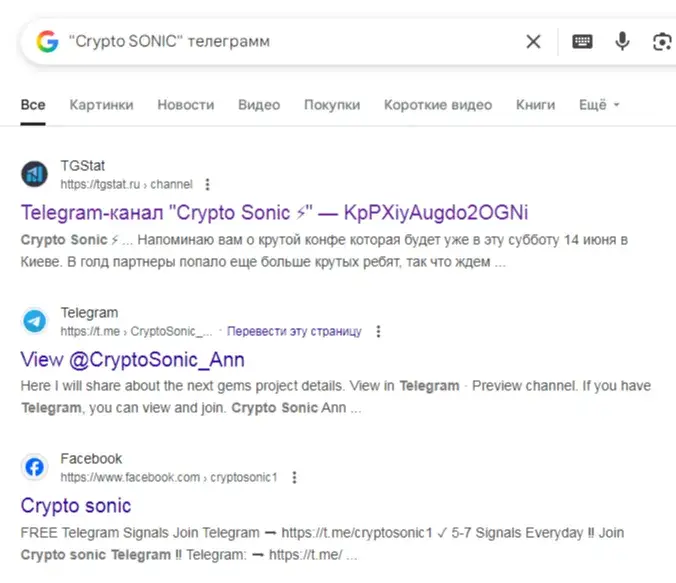The height and width of the screenshot is (583, 676).
Task: Click the Telegram source name text
Action: [x=89, y=313]
